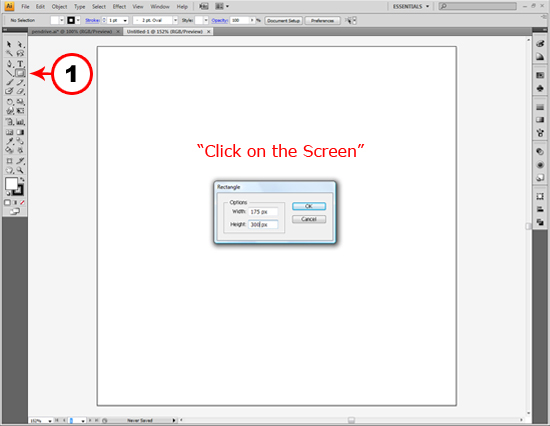This screenshot has height=426, width=550.
Task: Choose the Paintbrush tool
Action: coord(9,82)
